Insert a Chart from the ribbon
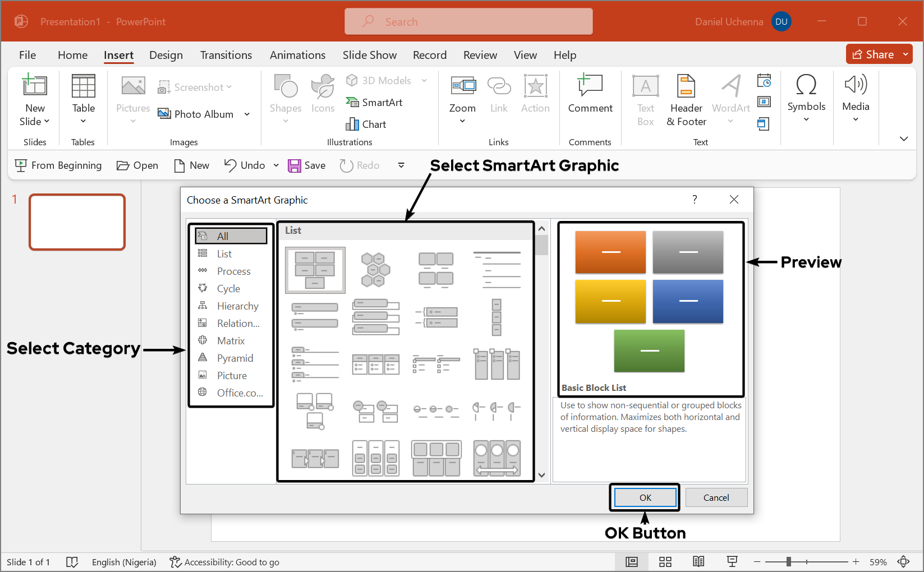Screen dimensions: 924x572 pyautogui.click(x=352, y=124)
